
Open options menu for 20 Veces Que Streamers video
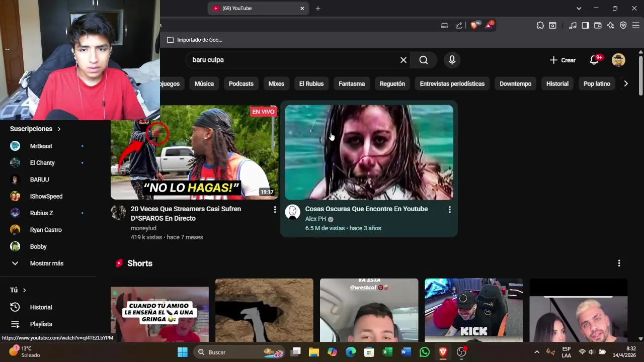[x=275, y=209]
